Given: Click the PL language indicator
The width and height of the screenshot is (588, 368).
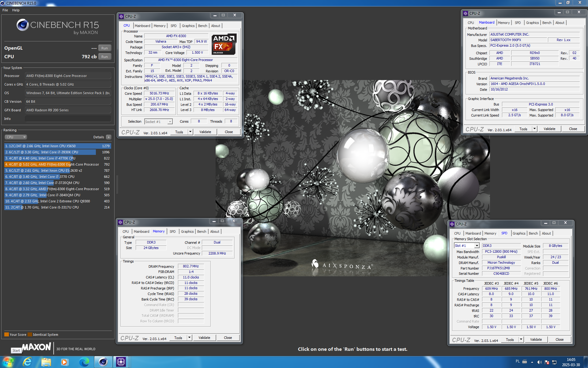Looking at the screenshot, I should point(518,361).
